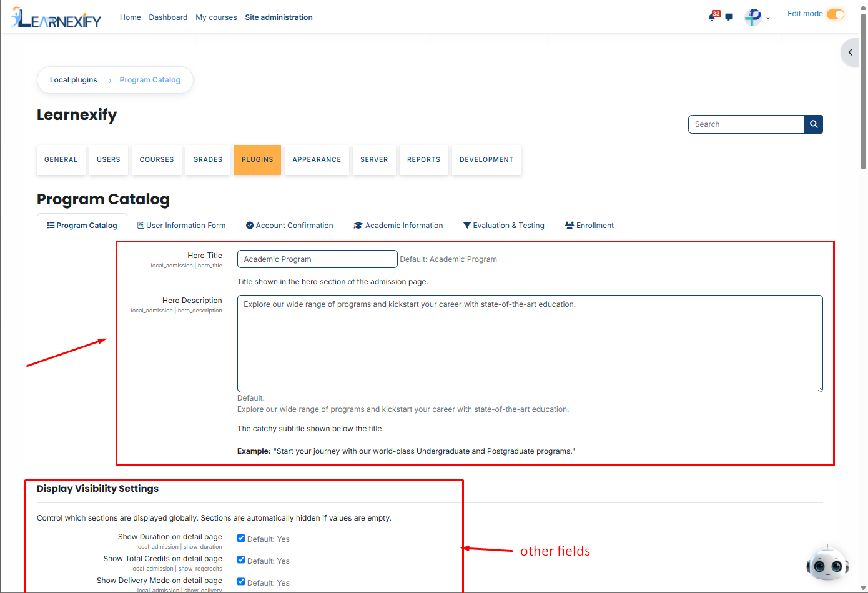Screen dimensions: 868x593
Task: Click the page vertical scrollbar
Action: [x=864, y=91]
